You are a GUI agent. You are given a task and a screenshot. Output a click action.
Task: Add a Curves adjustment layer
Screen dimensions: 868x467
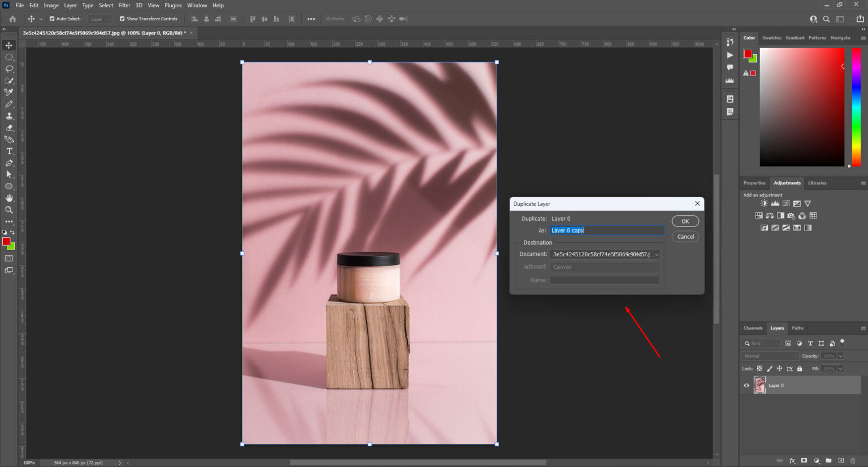(785, 203)
